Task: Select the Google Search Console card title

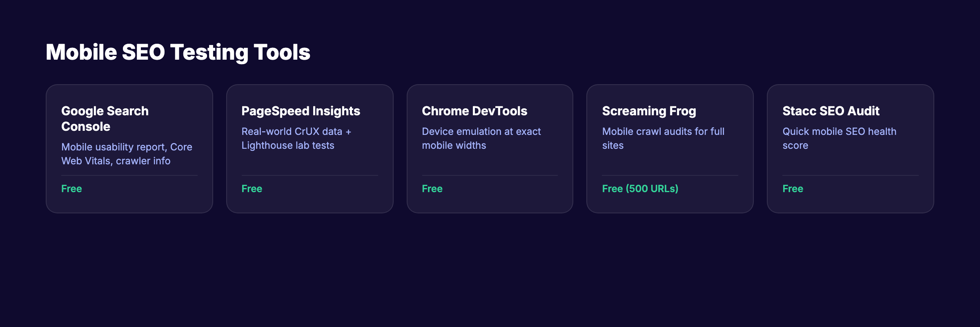Action: (x=105, y=119)
